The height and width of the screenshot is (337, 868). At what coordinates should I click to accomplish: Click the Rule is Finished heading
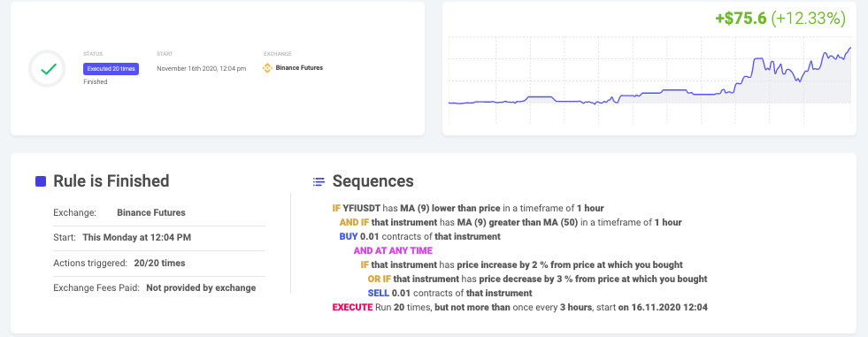click(111, 181)
